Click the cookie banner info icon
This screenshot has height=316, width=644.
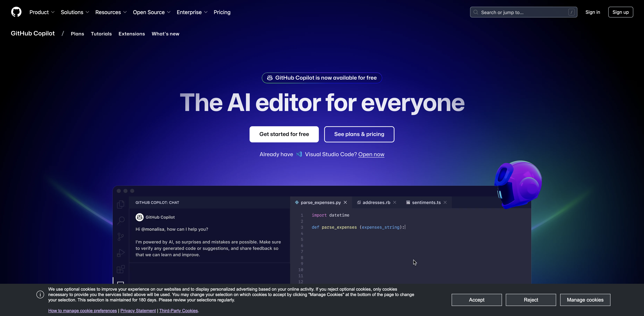[40, 295]
